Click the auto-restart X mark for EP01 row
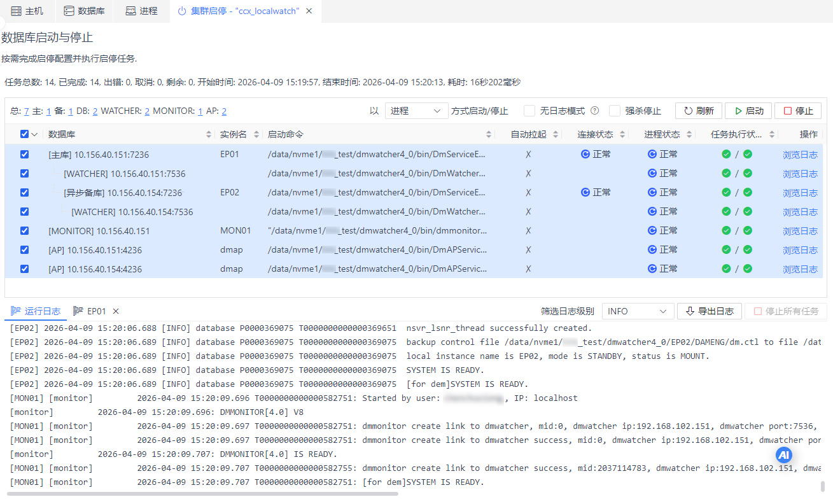 click(528, 154)
